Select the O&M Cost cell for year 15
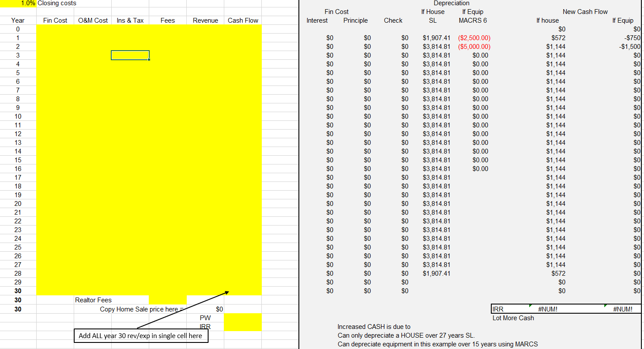644x349 pixels. click(93, 160)
